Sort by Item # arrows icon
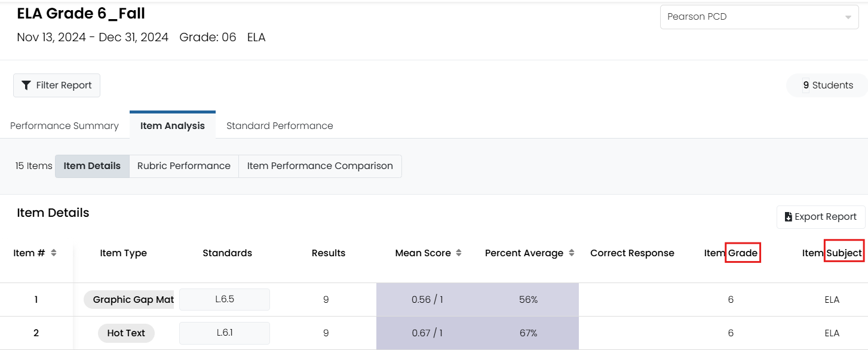Viewport: 868px width, 350px height. (54, 253)
